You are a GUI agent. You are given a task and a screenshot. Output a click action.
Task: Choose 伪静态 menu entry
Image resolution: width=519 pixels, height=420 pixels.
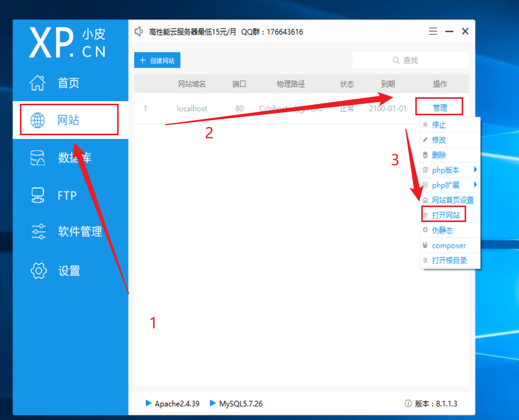click(x=450, y=230)
